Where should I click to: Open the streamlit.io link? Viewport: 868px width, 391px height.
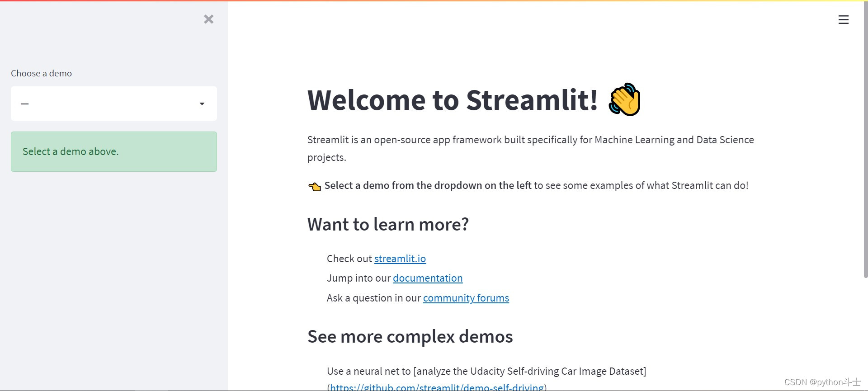pyautogui.click(x=400, y=259)
